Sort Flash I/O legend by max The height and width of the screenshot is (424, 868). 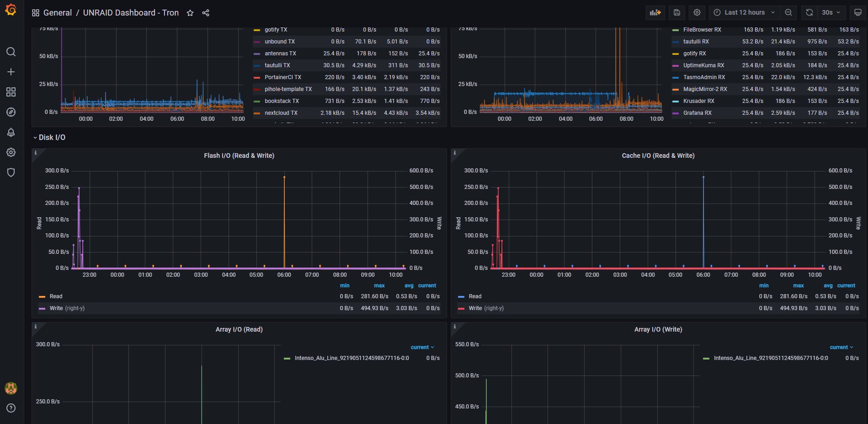click(379, 285)
